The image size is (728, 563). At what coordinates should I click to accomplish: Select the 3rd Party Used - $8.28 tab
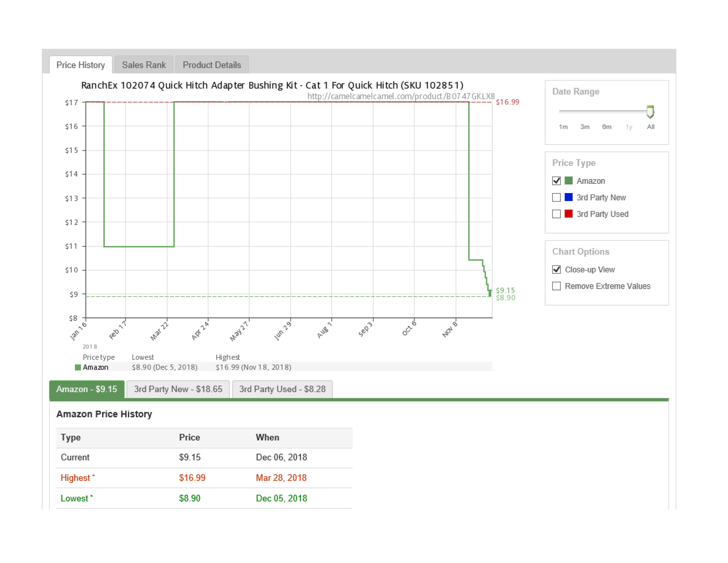[282, 389]
